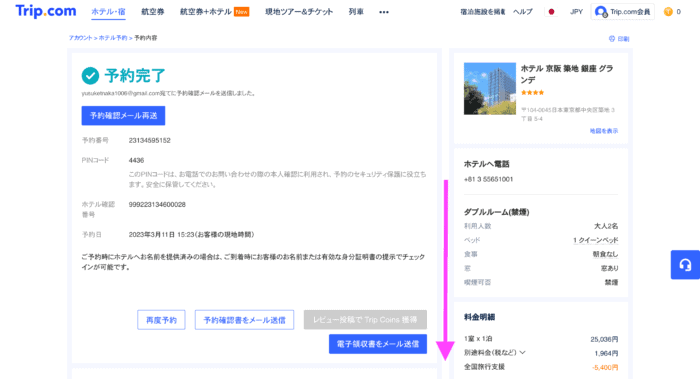700x379 pixels.
Task: Select hotel confirmation number 999223134600028
Action: pos(157,204)
